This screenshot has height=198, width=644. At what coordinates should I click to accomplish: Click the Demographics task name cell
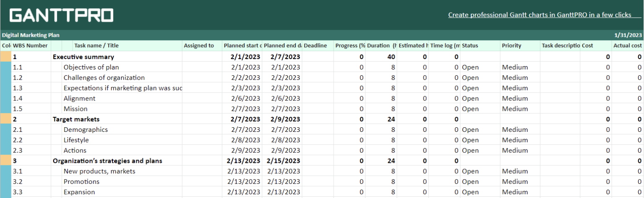click(x=86, y=130)
